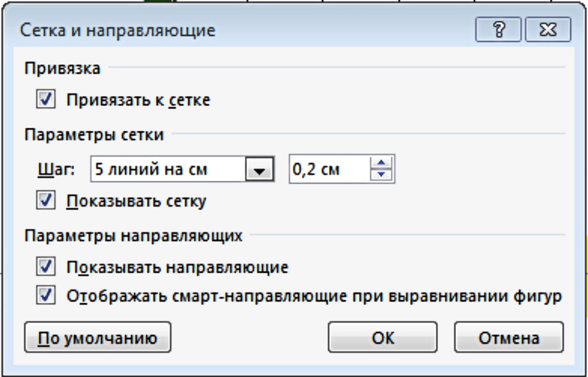
Task: Toggle the Привязать к сетке checkbox
Action: point(46,100)
